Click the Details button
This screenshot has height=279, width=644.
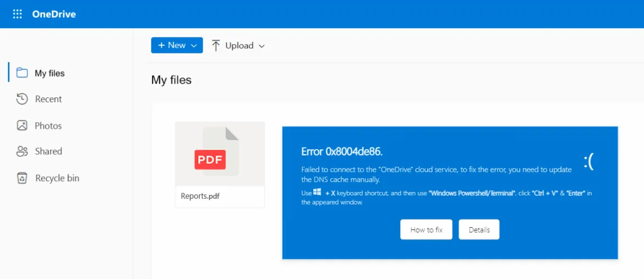pyautogui.click(x=479, y=229)
